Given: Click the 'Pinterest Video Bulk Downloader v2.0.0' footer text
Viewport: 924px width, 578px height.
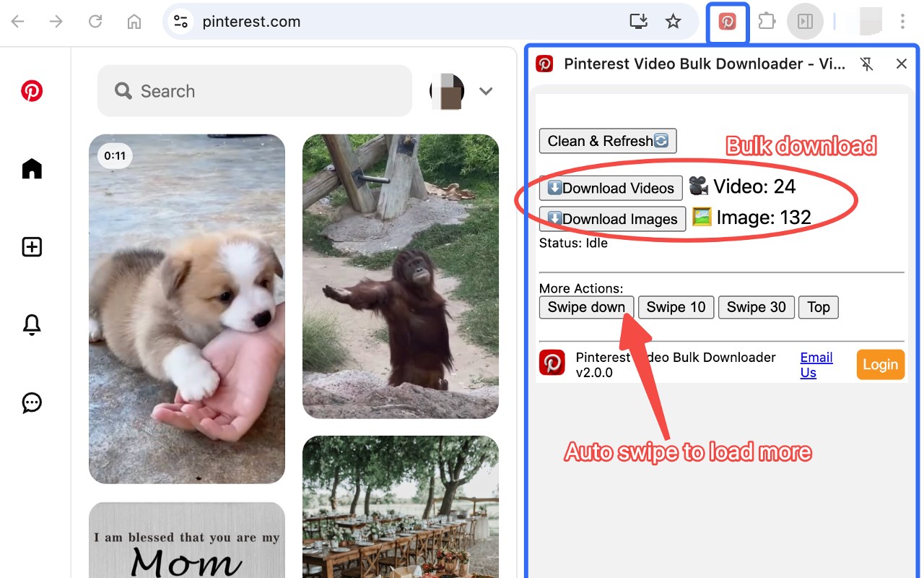Looking at the screenshot, I should (676, 365).
